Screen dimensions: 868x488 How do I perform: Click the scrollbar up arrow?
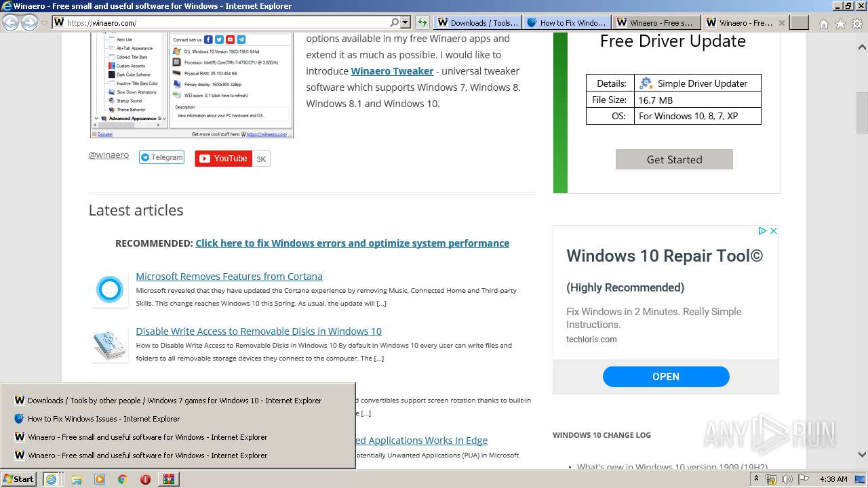click(862, 48)
